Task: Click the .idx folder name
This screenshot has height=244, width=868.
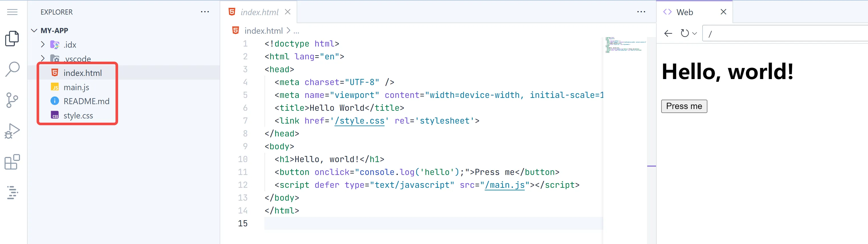Action: click(70, 45)
